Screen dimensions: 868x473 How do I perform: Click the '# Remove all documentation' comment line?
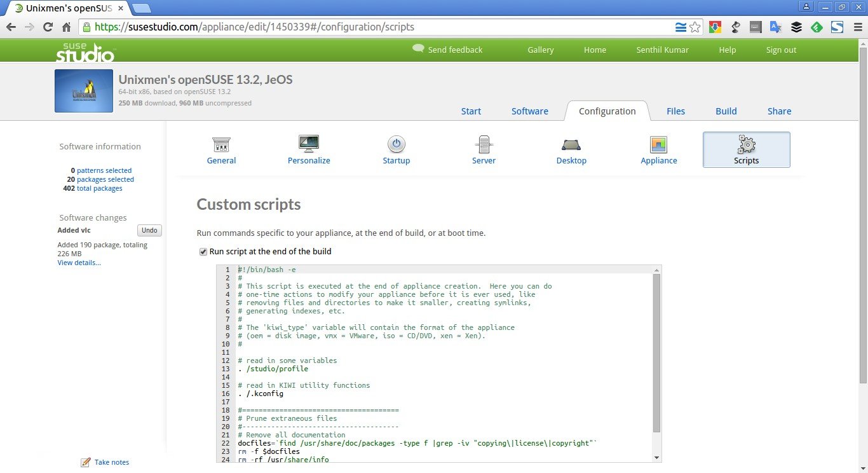point(292,435)
